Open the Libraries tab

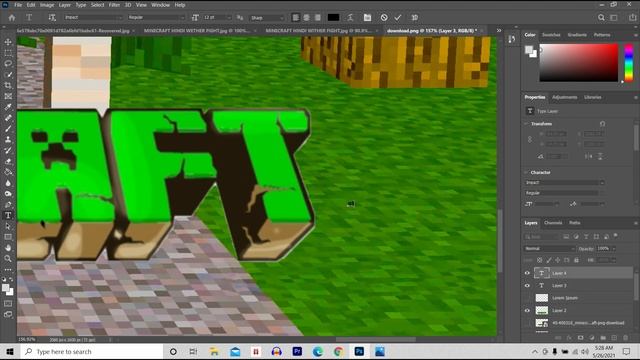pos(592,98)
